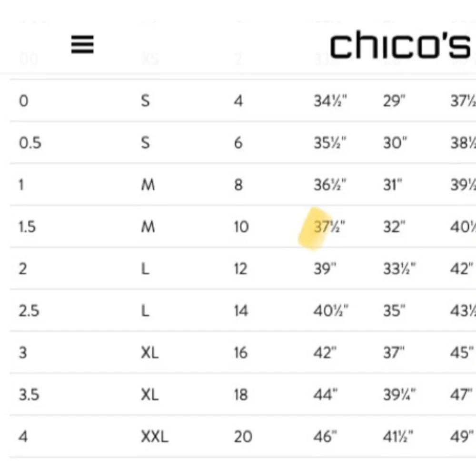Select numeric size 12 cell
The image size is (476, 476).
240,268
